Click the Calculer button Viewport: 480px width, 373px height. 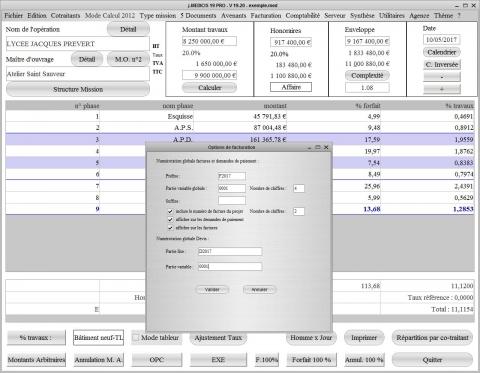coord(209,88)
